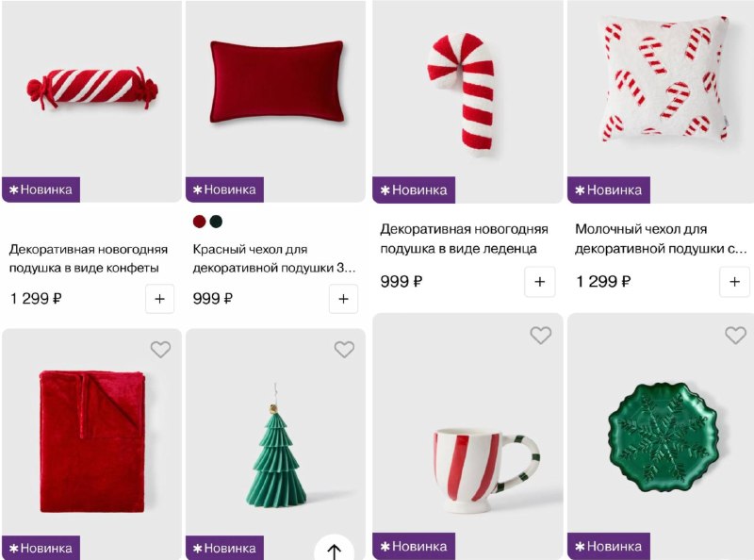Add candy-shaped pillow to cart
The width and height of the screenshot is (754, 560).
pos(159,299)
